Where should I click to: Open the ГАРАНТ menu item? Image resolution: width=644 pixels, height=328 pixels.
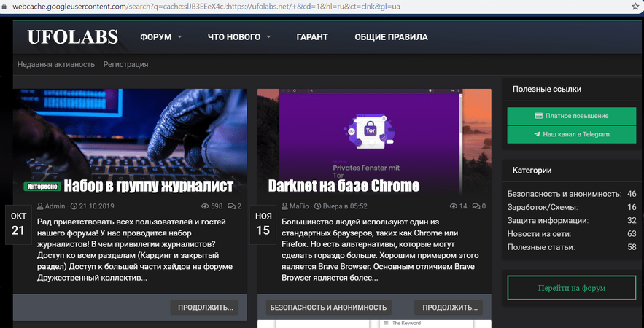click(312, 37)
